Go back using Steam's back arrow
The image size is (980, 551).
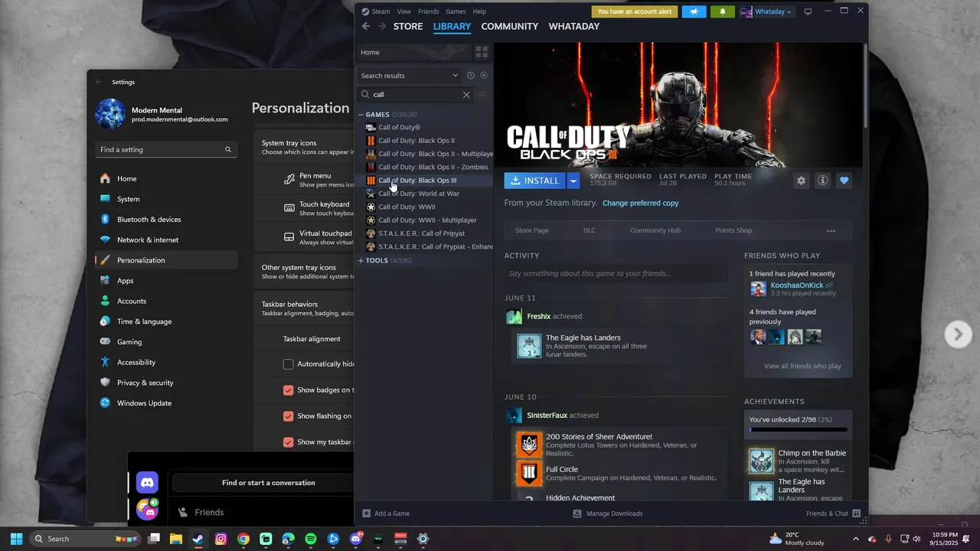pos(366,26)
